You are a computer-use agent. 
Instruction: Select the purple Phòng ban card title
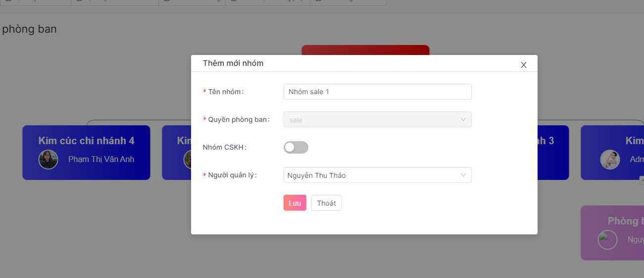pyautogui.click(x=625, y=221)
